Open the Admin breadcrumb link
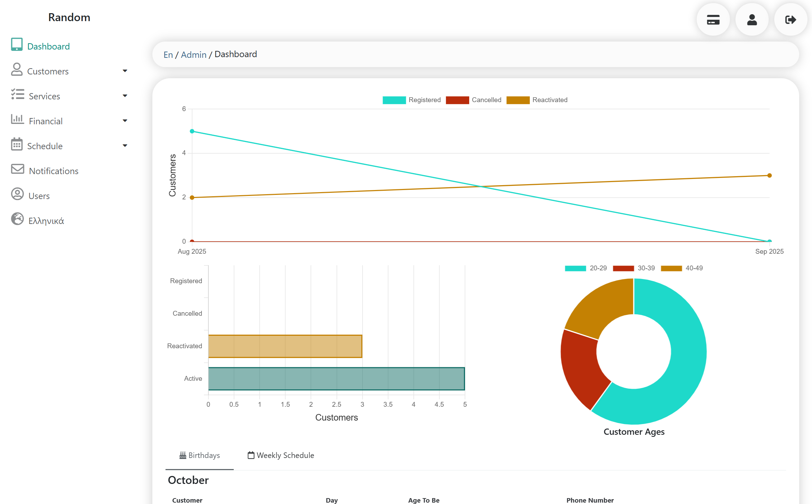 click(194, 55)
